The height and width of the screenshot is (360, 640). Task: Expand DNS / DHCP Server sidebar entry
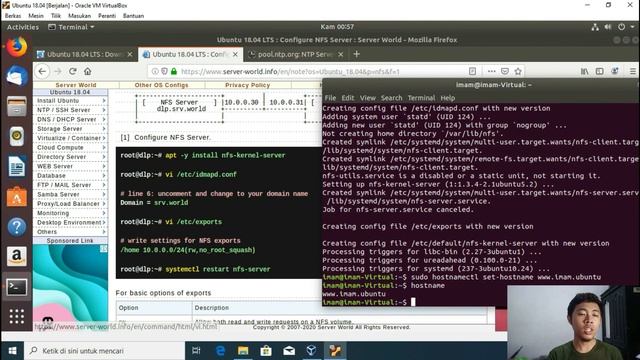tap(71, 119)
